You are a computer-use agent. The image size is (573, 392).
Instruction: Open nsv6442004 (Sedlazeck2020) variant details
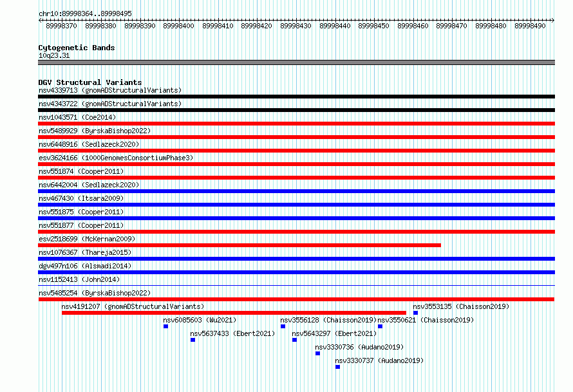(x=89, y=185)
